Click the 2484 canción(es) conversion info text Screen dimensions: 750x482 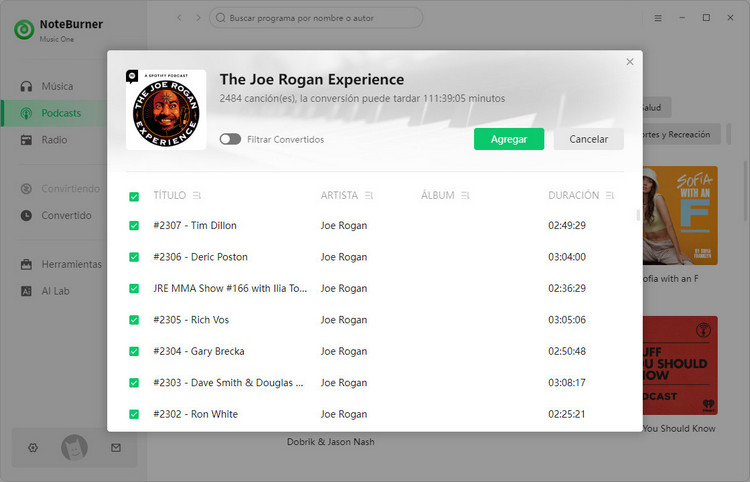pyautogui.click(x=362, y=99)
